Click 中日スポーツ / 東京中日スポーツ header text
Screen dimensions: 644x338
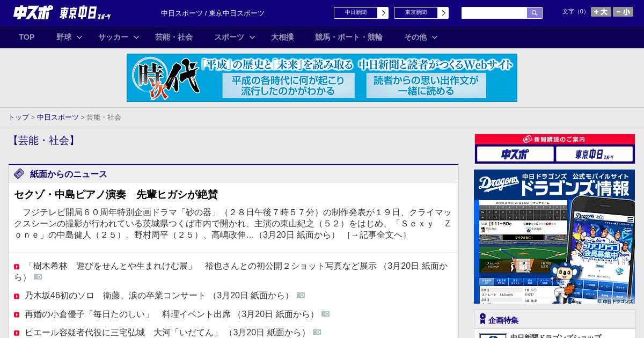click(213, 13)
